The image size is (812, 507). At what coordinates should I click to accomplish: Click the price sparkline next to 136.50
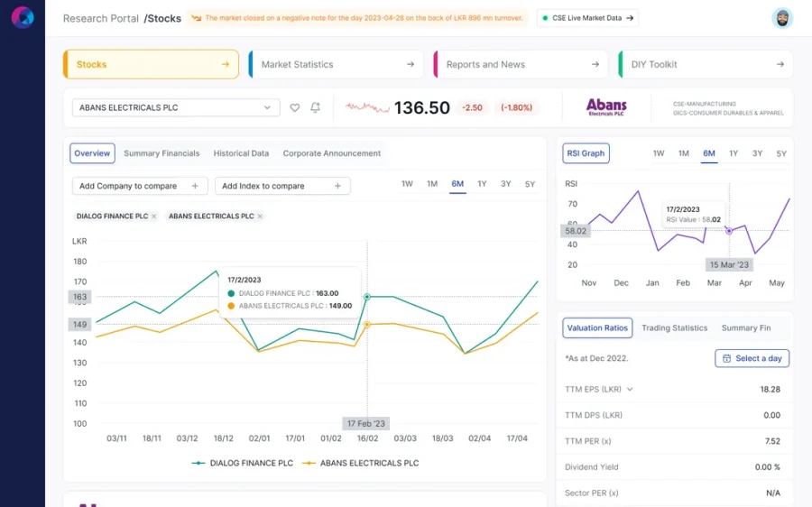click(367, 107)
